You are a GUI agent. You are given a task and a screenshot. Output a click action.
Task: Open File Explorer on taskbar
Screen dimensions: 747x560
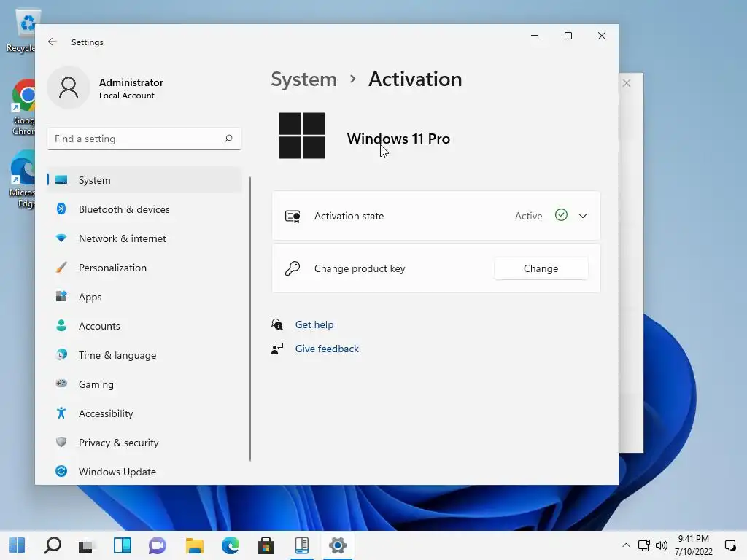[194, 545]
